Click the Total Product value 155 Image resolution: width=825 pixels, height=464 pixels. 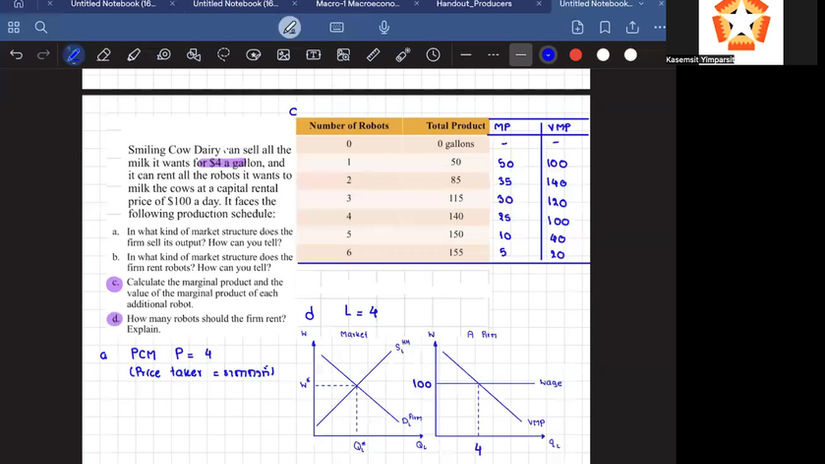pos(456,253)
